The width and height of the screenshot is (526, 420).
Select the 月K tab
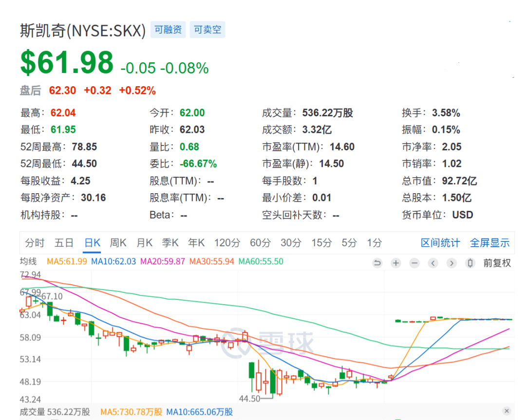[x=144, y=243]
